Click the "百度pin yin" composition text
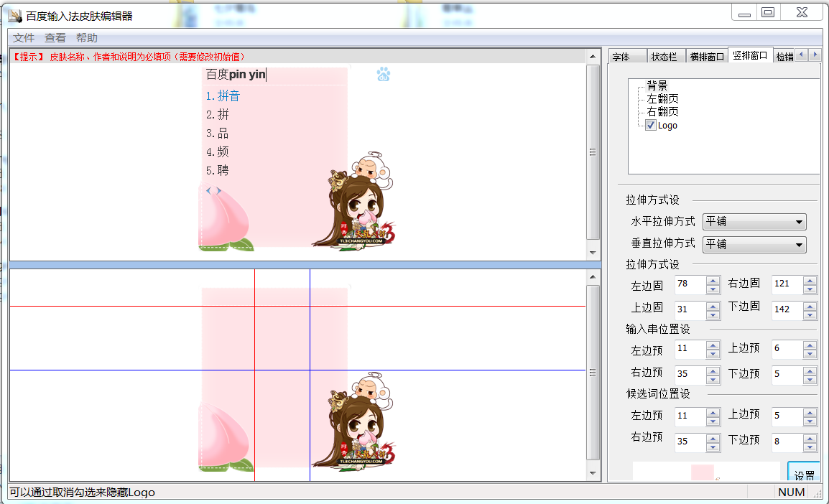This screenshot has height=504, width=829. coord(236,75)
